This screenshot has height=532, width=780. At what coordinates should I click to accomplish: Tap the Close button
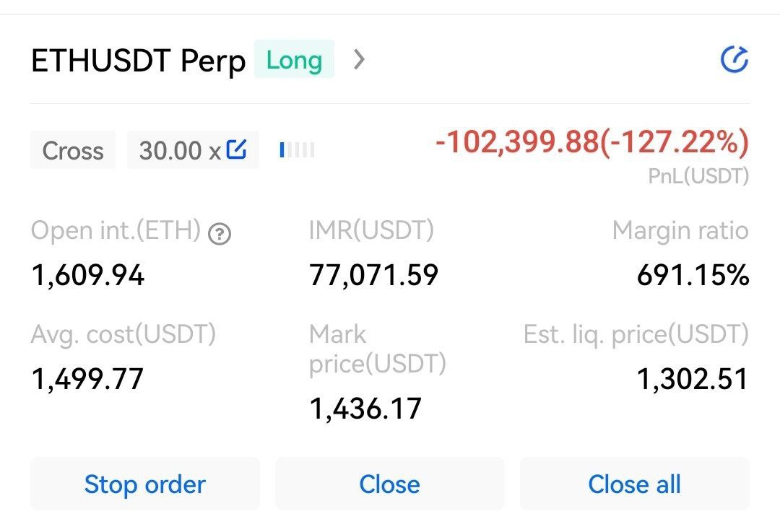(x=389, y=484)
